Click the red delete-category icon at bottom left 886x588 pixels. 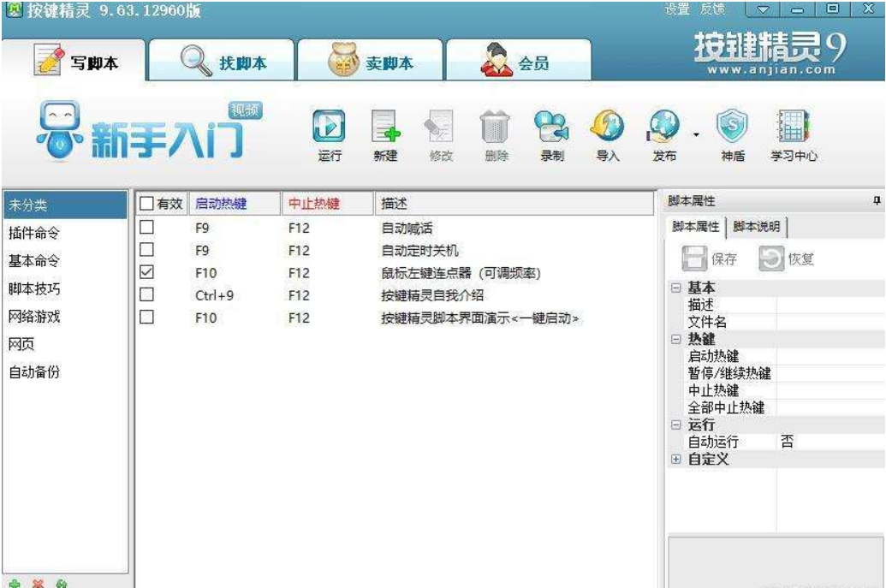click(38, 584)
